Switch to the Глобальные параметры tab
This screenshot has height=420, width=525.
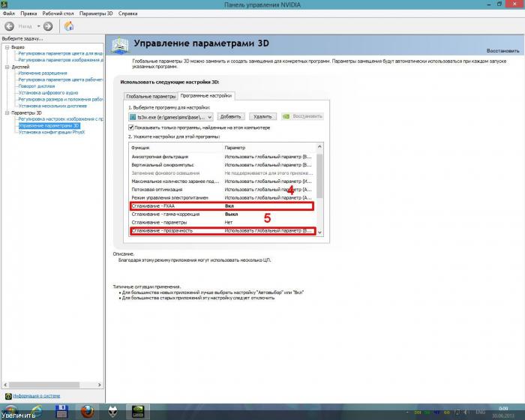(x=151, y=96)
